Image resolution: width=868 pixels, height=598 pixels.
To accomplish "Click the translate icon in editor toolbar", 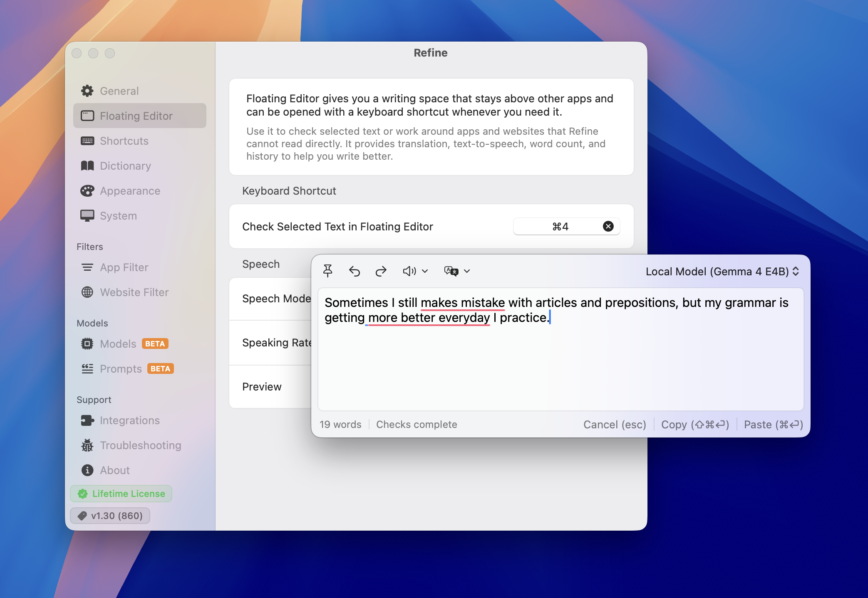I will tap(451, 271).
